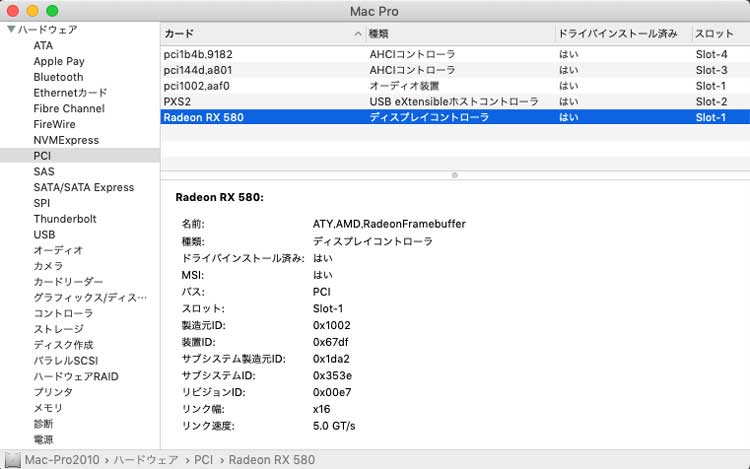Select the PCI sidebar entry

point(80,156)
